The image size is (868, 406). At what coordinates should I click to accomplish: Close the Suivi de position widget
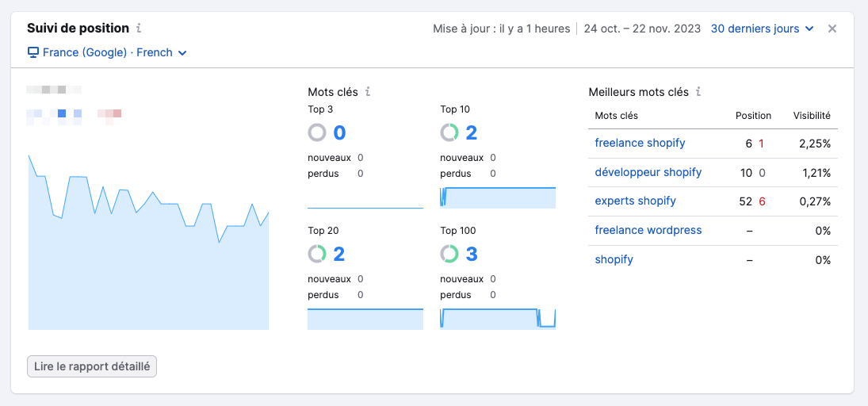pyautogui.click(x=832, y=29)
